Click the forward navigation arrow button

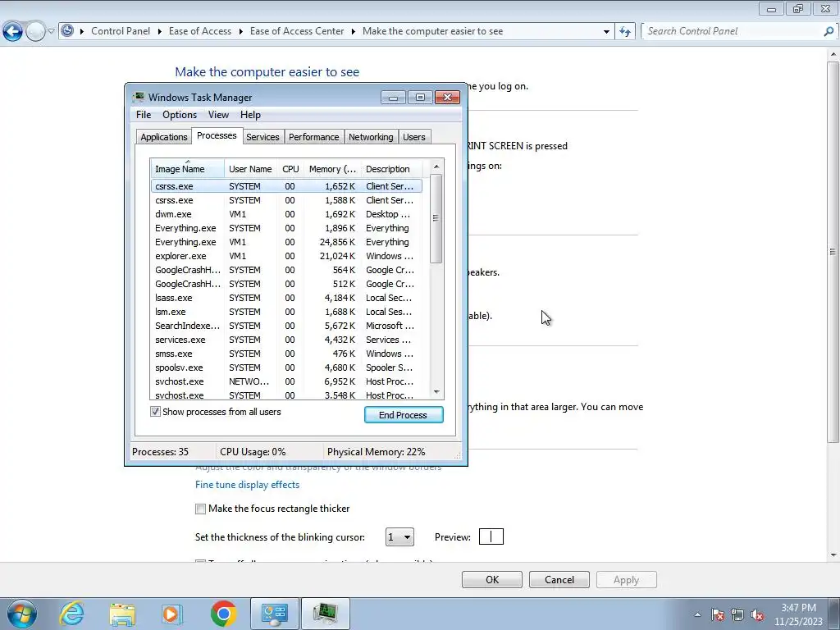click(36, 32)
